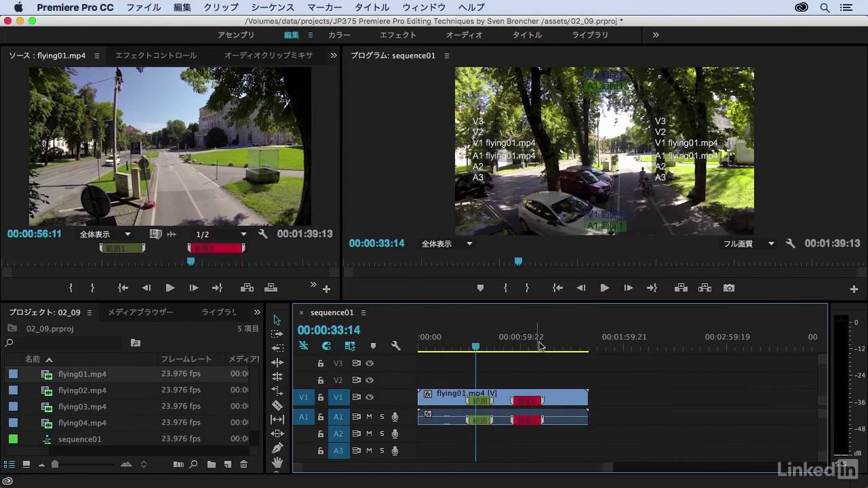Open Program monitor panel menu
868x488 pixels.
447,56
